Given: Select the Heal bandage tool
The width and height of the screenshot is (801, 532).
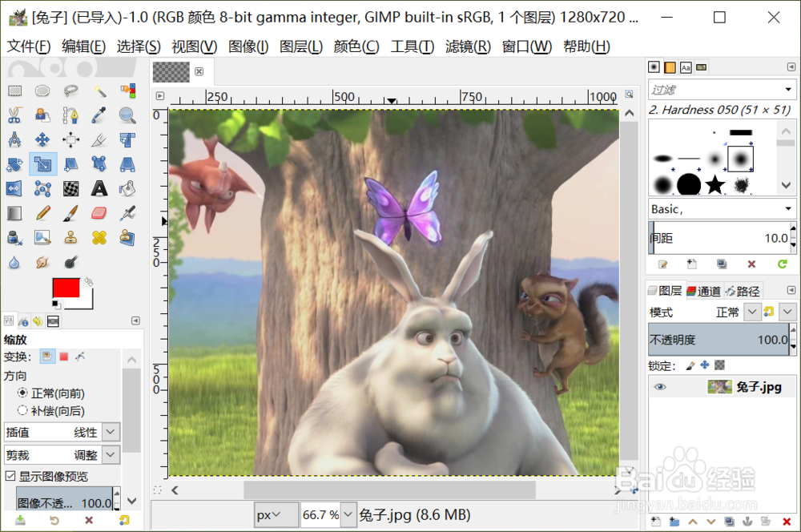Looking at the screenshot, I should (x=99, y=238).
